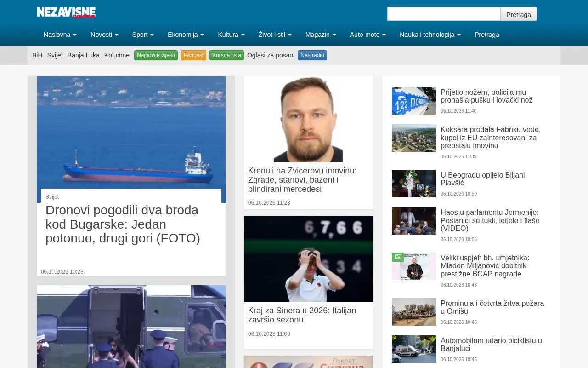Expand the Kultura menu
The width and height of the screenshot is (588, 368).
(x=231, y=34)
